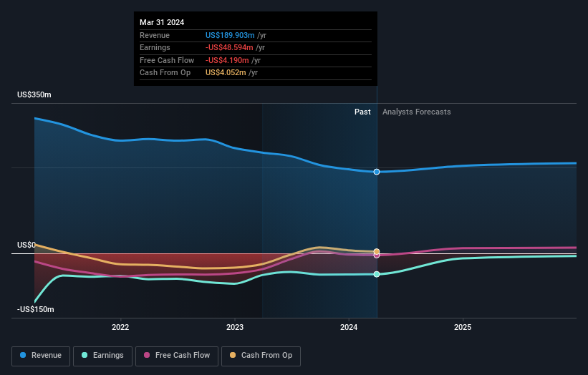The image size is (588, 375).
Task: Click the Past section label
Action: click(362, 112)
